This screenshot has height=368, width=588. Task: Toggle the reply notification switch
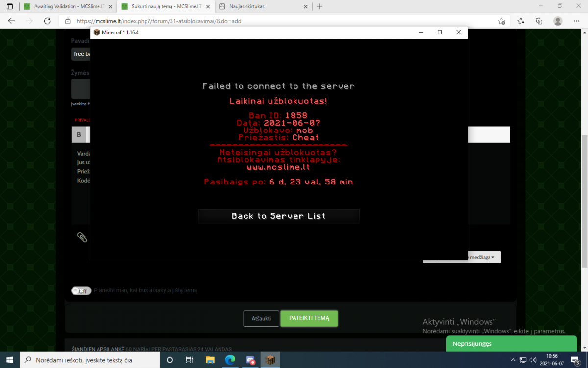coord(81,290)
